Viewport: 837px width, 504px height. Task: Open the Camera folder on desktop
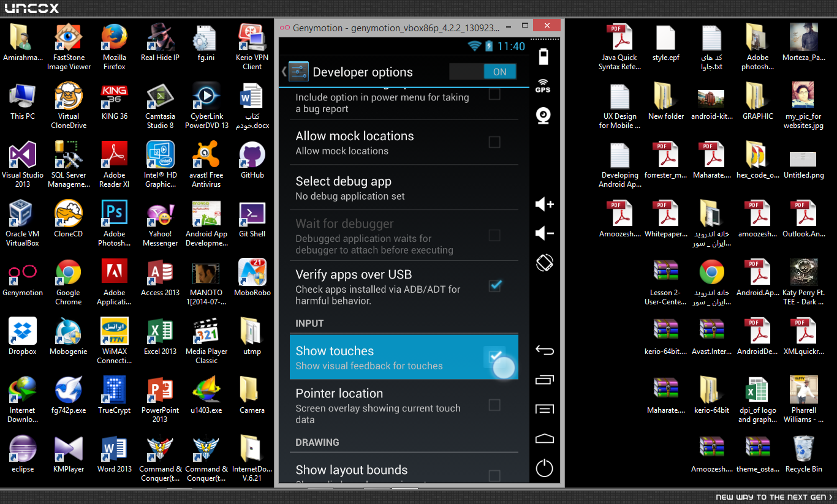[x=252, y=391]
